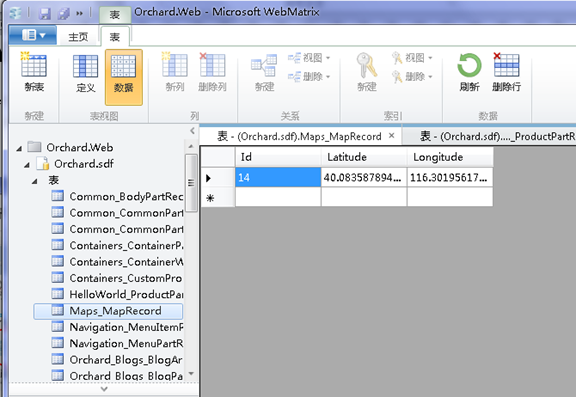Image resolution: width=576 pixels, height=397 pixels.
Task: Open 视图 dropdown in 索引 group
Action: tap(412, 58)
